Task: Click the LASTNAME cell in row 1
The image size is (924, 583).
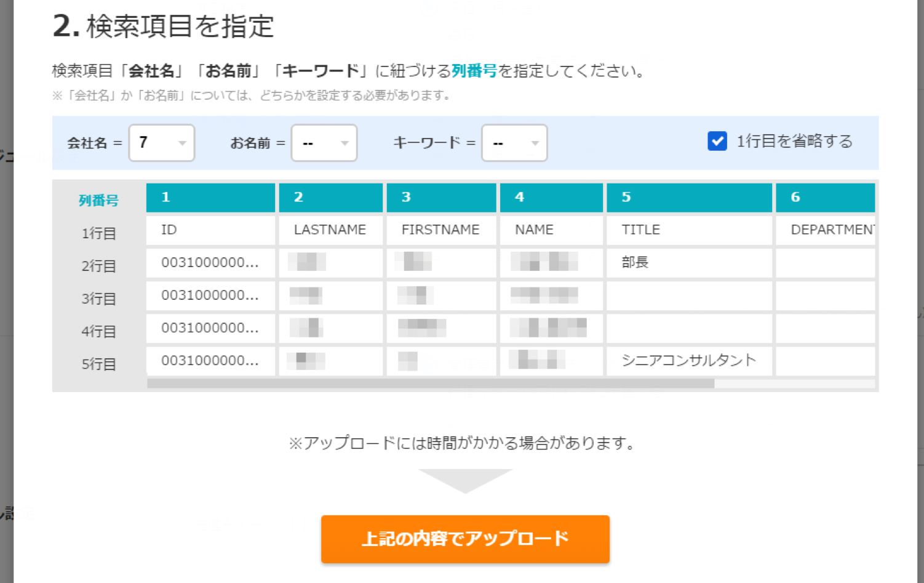Action: pos(330,230)
